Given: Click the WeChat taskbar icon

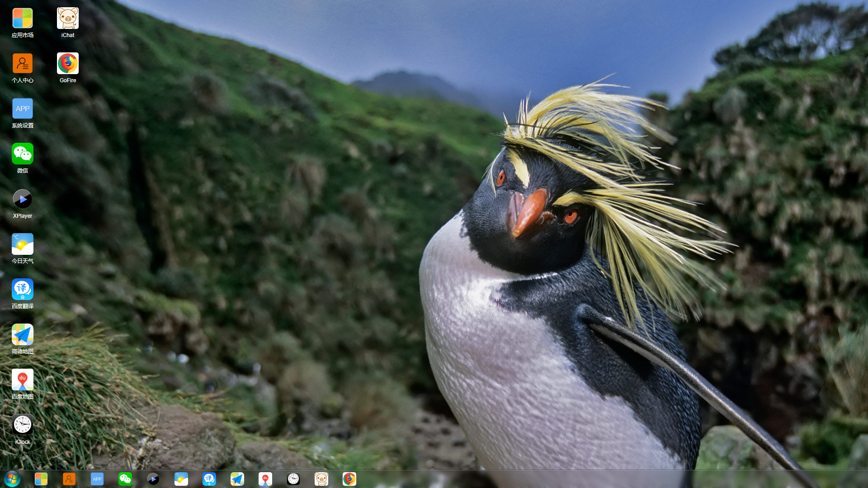Looking at the screenshot, I should tap(125, 479).
